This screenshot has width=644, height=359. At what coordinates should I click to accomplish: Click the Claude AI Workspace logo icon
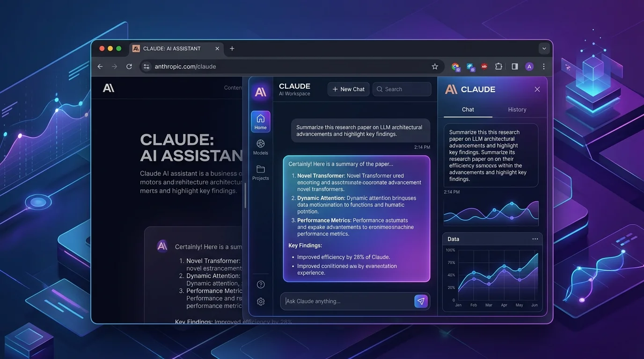coord(261,91)
